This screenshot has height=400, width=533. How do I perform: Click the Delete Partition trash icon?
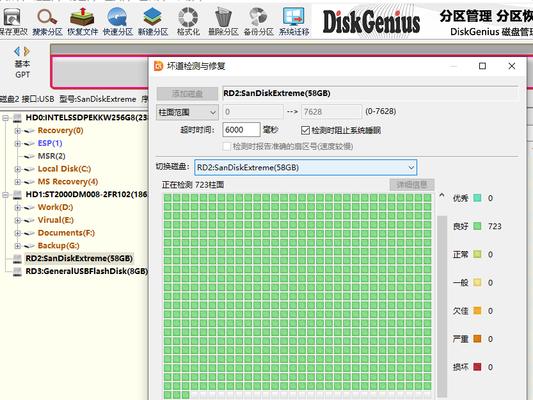click(x=223, y=21)
